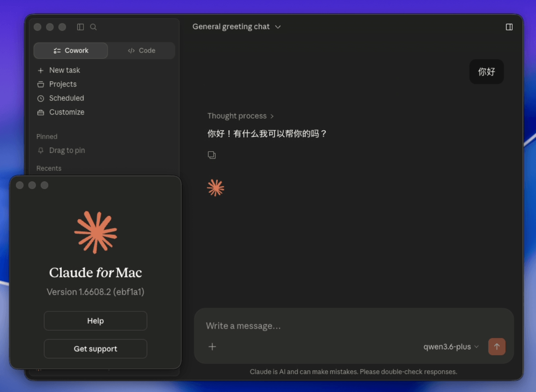Click the Customize toolbox icon
Image resolution: width=536 pixels, height=392 pixels.
(41, 113)
